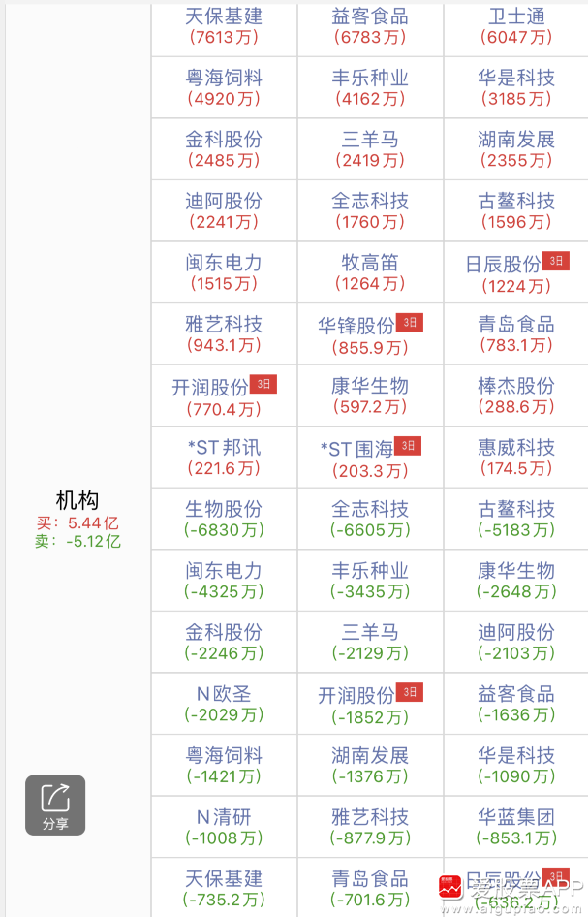Image resolution: width=588 pixels, height=917 pixels.
Task: Select 牧高笛 stock entry
Action: coord(370,272)
